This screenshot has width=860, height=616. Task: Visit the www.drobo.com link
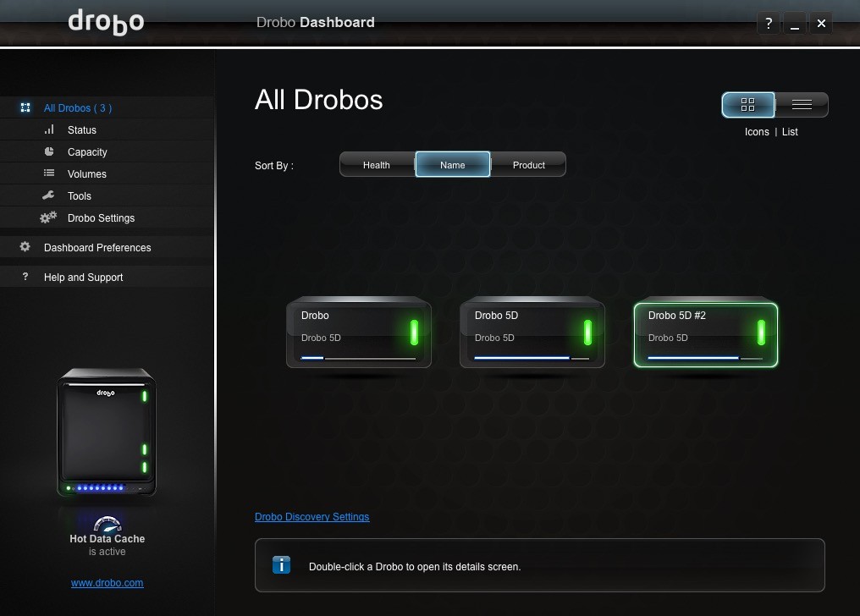(107, 582)
